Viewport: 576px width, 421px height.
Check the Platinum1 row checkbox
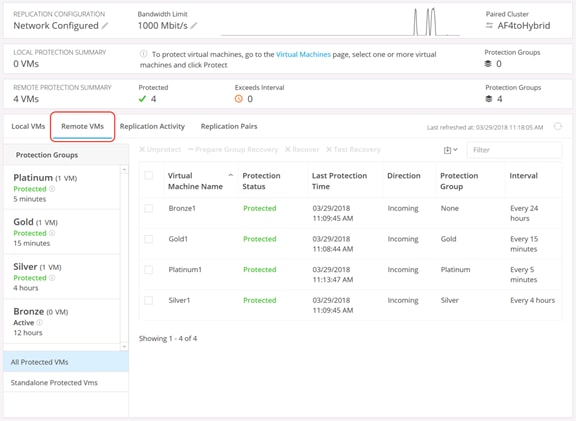[x=148, y=270]
